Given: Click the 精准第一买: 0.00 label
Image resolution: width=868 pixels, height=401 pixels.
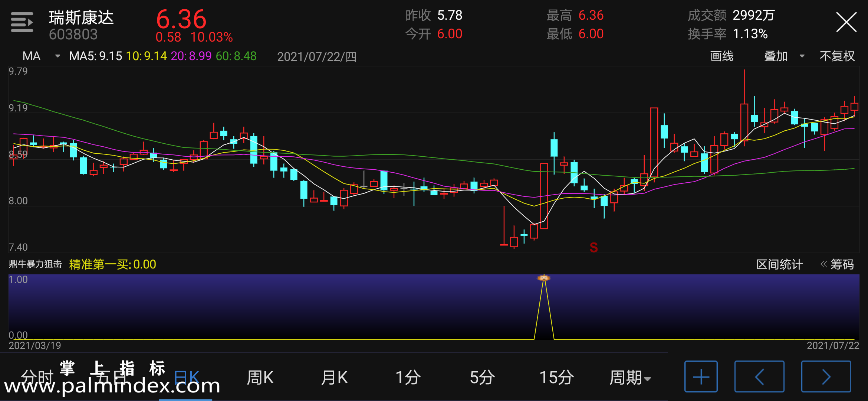Looking at the screenshot, I should click(x=112, y=264).
